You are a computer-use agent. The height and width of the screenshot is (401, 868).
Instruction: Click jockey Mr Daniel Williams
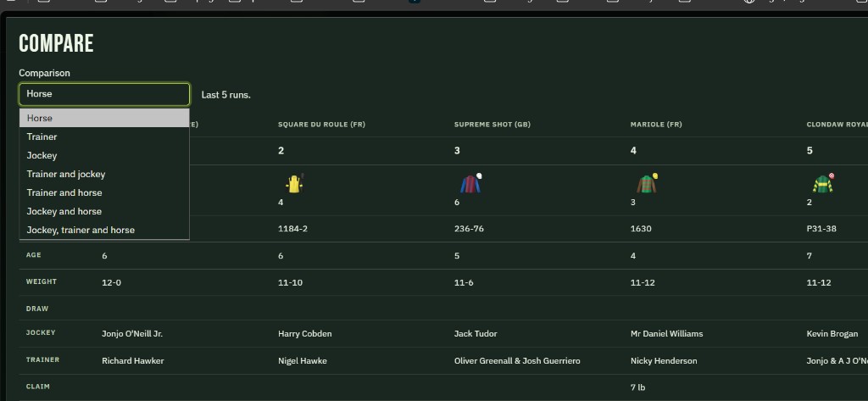tap(666, 334)
